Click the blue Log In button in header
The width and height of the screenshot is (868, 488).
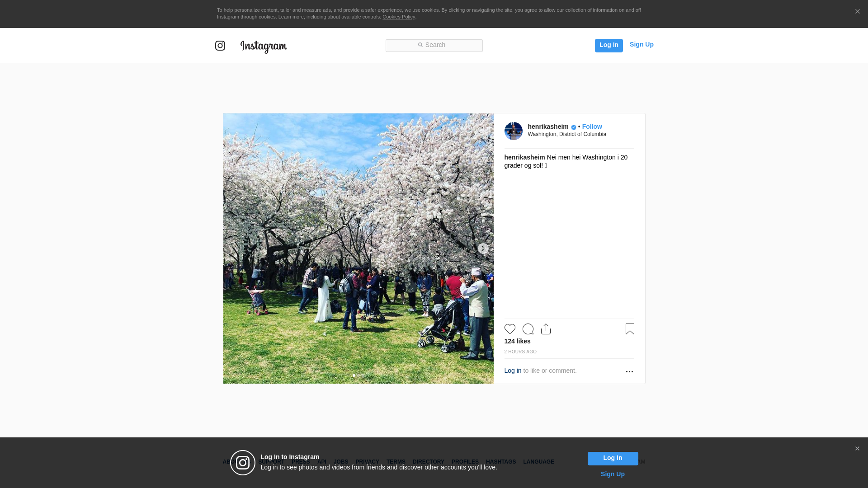609,45
